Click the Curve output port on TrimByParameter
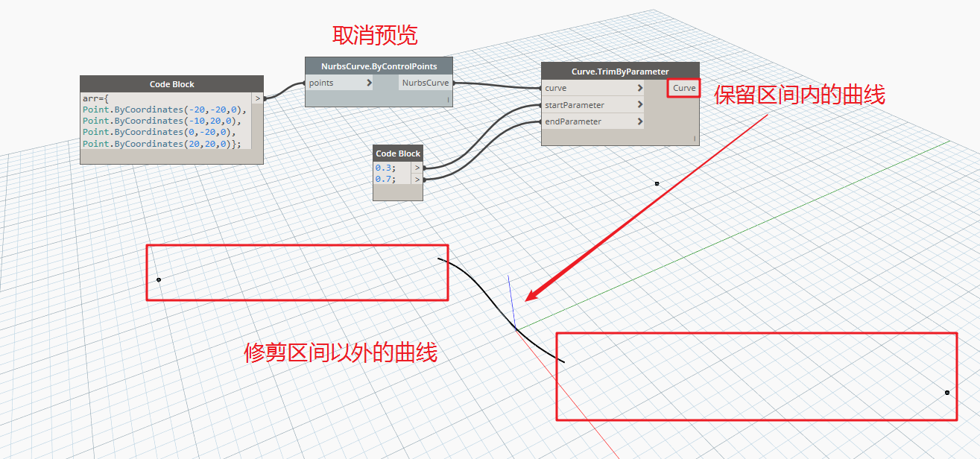This screenshot has height=459, width=980. pos(684,88)
